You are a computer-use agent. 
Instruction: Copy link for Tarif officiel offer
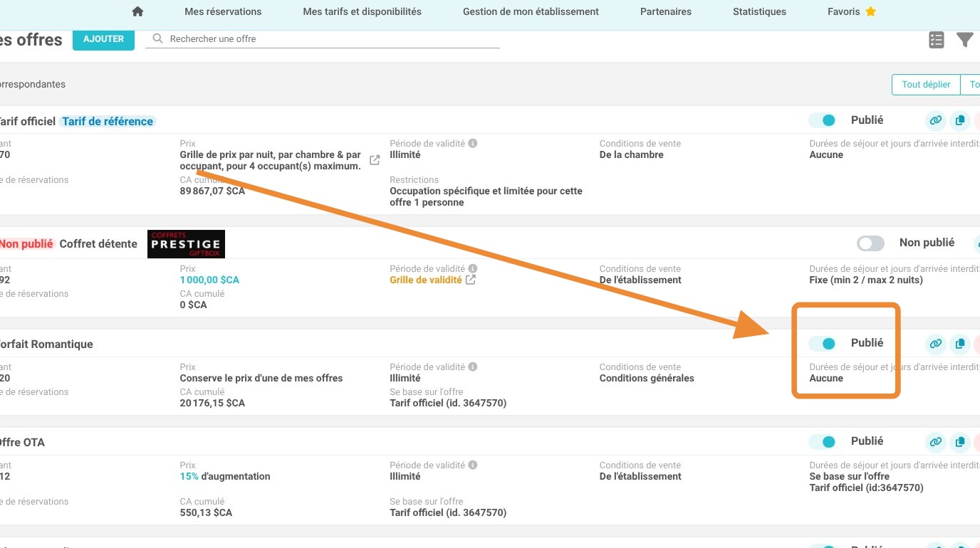936,120
